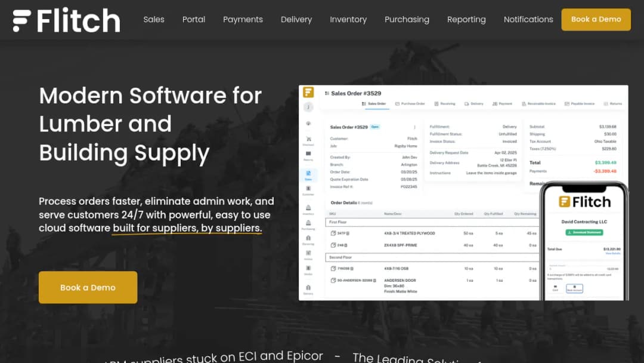Switch to the Payment tab
The width and height of the screenshot is (644, 363).
502,104
